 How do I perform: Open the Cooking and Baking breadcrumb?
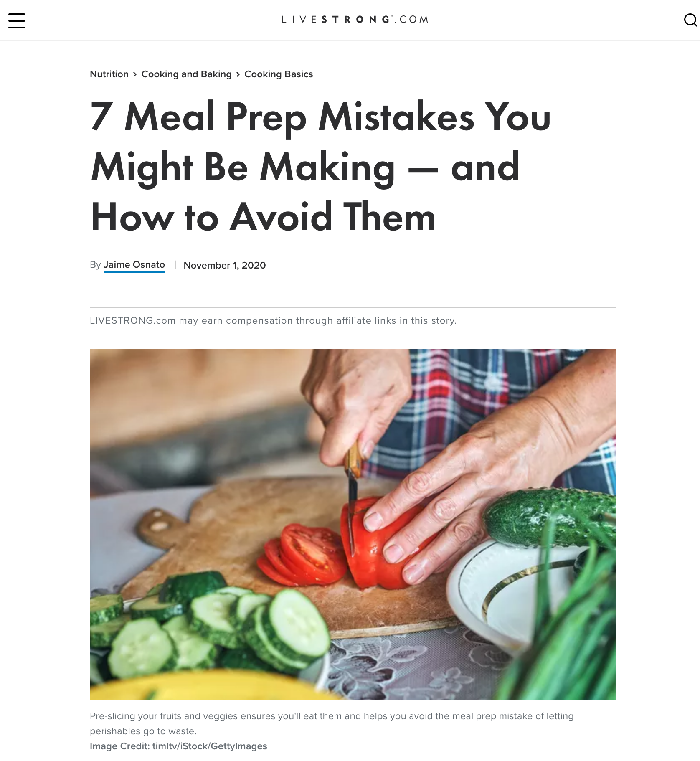click(x=186, y=74)
